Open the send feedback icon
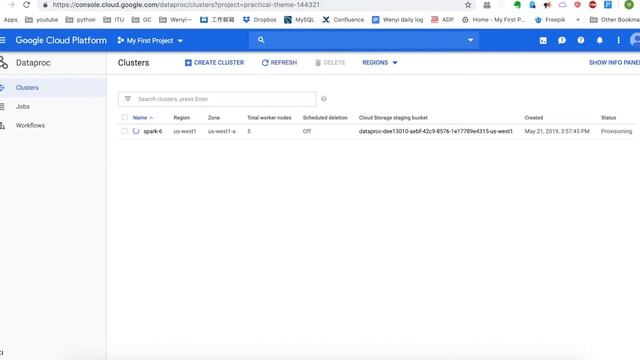This screenshot has height=360, width=640. point(562,40)
